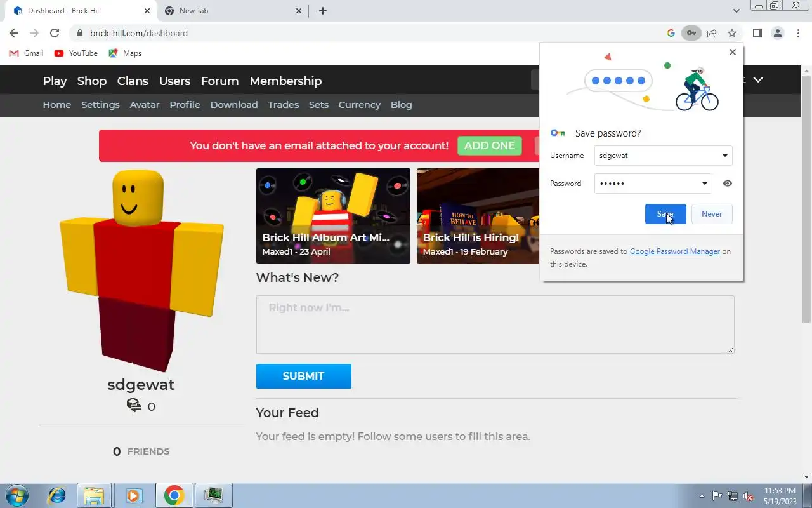The height and width of the screenshot is (508, 812).
Task: Open the Chrome three-dot menu
Action: (x=797, y=33)
